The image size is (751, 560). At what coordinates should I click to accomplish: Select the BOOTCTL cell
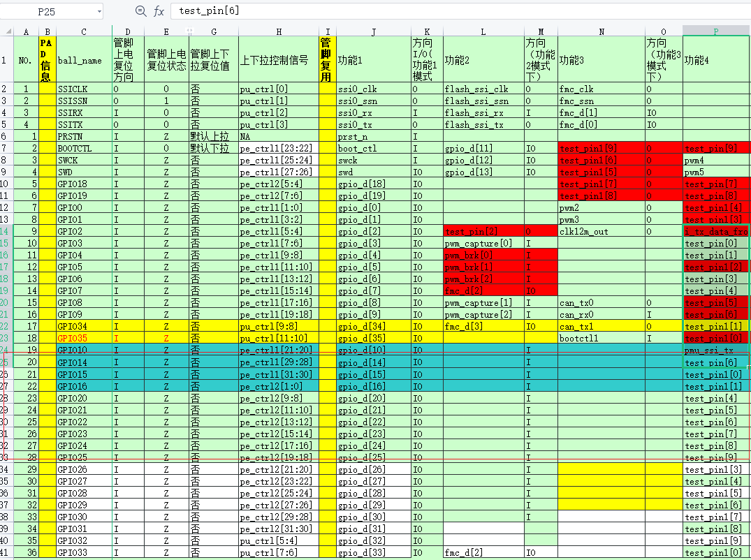coord(84,148)
